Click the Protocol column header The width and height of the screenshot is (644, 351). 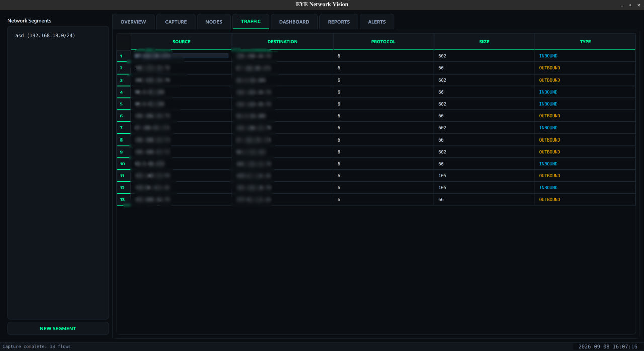tap(383, 42)
